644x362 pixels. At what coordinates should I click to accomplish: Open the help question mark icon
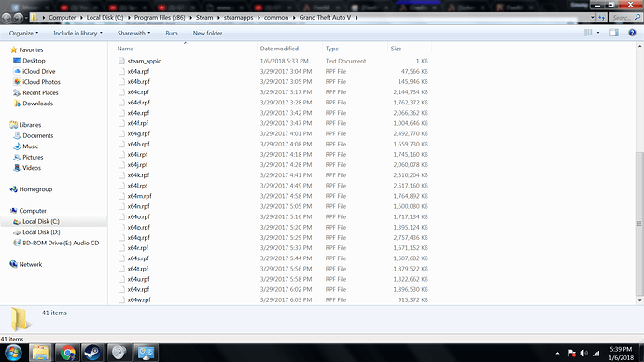[x=632, y=33]
